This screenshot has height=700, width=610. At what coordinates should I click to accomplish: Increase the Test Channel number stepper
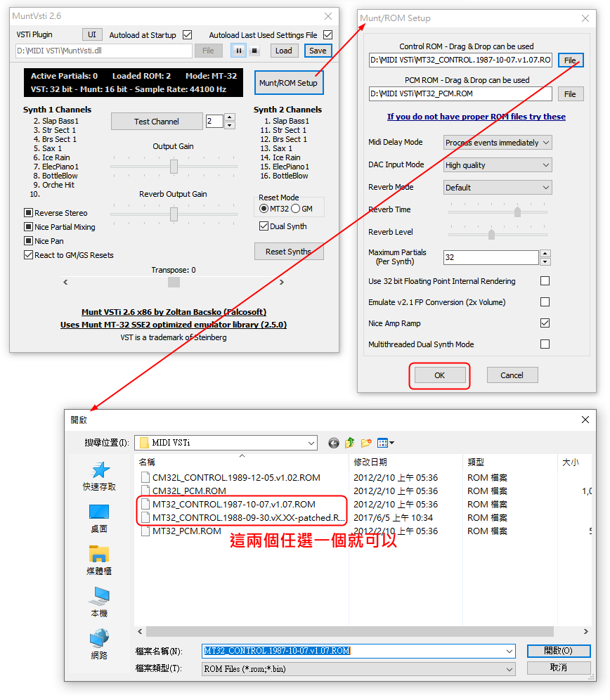point(230,117)
